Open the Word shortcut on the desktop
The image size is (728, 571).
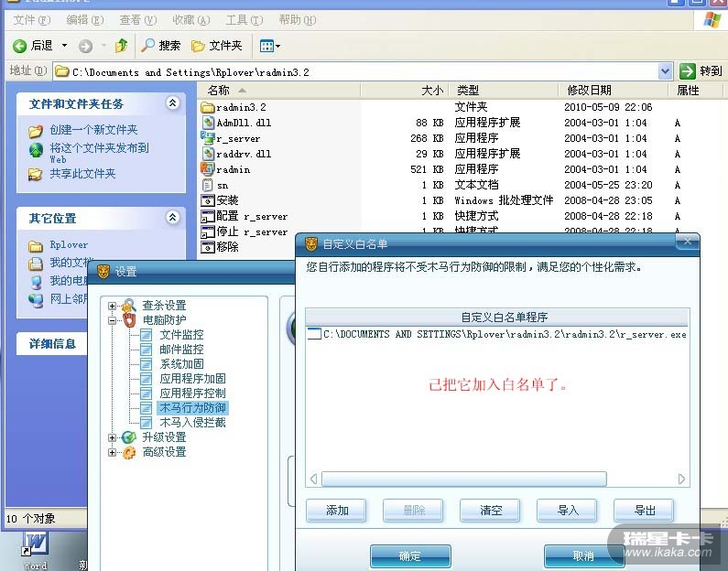point(36,551)
